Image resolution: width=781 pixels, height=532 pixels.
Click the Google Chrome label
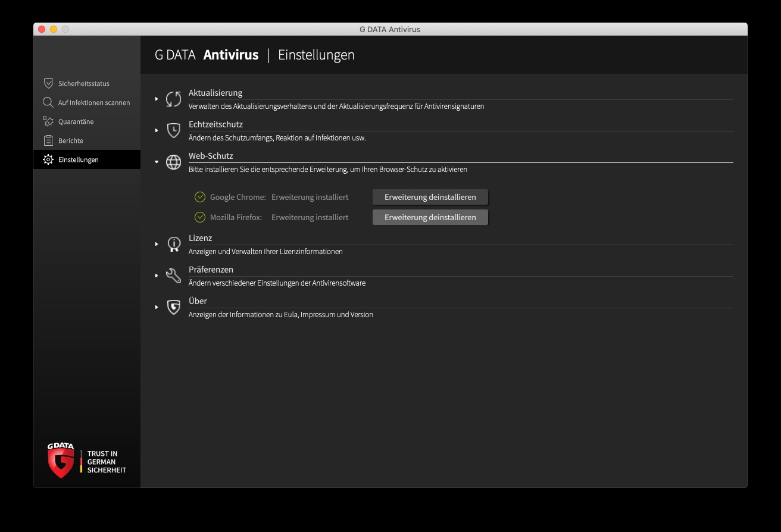pos(238,197)
